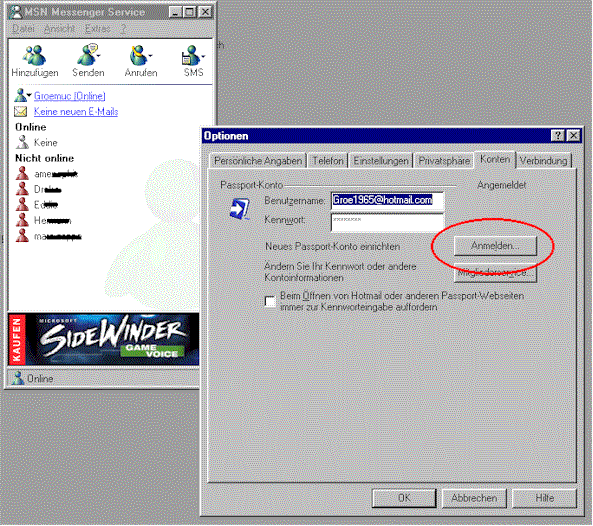Select the Verbindung tab
The image size is (593, 526).
(543, 161)
